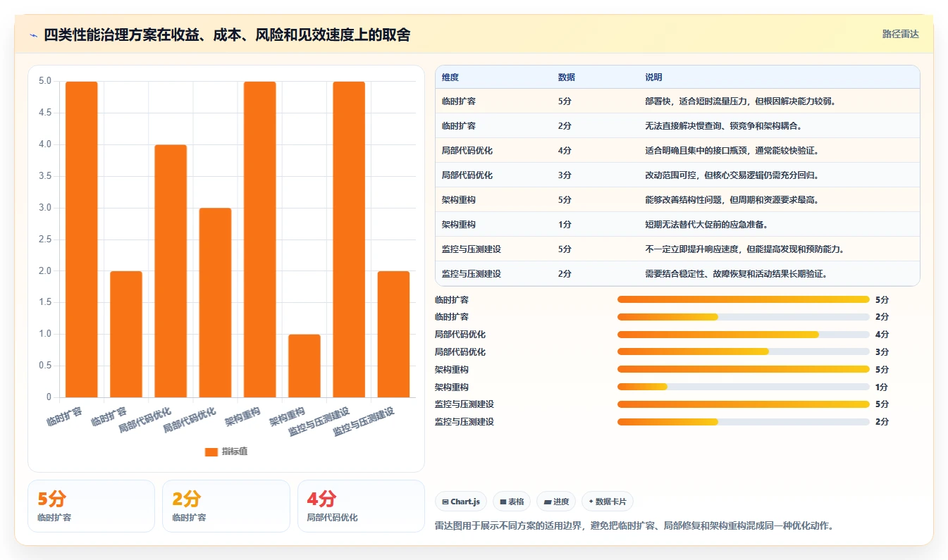Click the 表格 pill tag
Viewport: 948px width, 560px height.
click(x=512, y=502)
